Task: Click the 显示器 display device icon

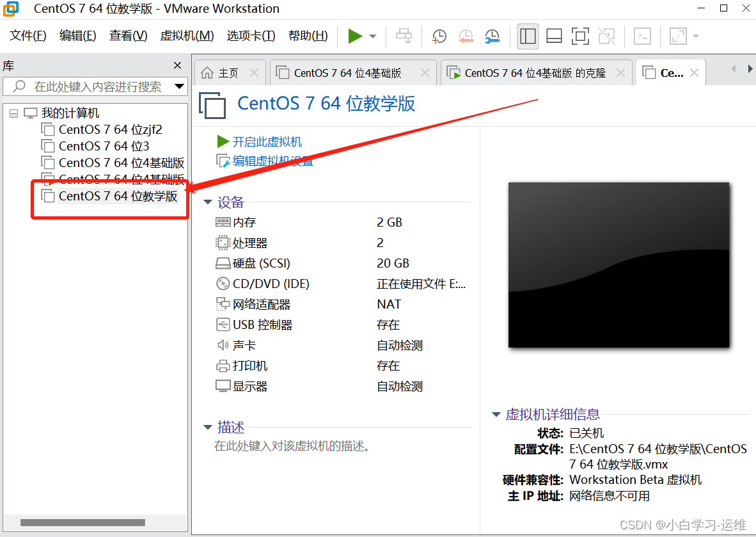Action: point(223,386)
